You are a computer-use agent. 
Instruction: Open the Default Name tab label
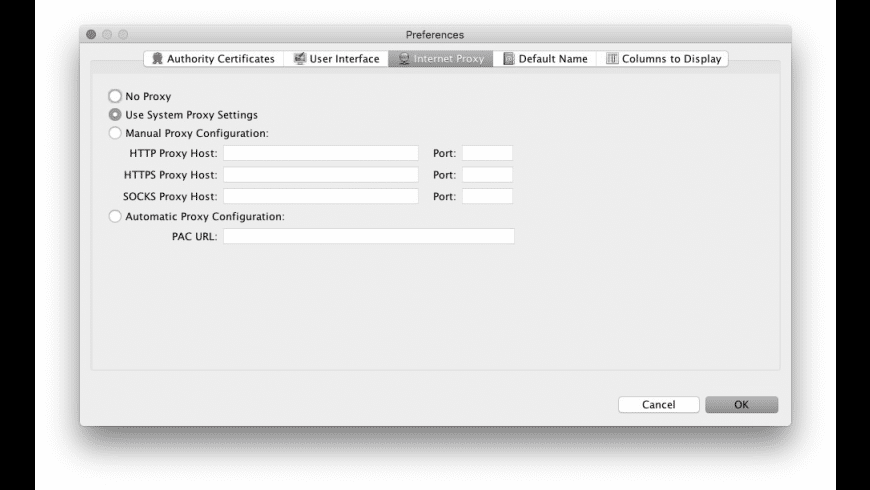[553, 59]
